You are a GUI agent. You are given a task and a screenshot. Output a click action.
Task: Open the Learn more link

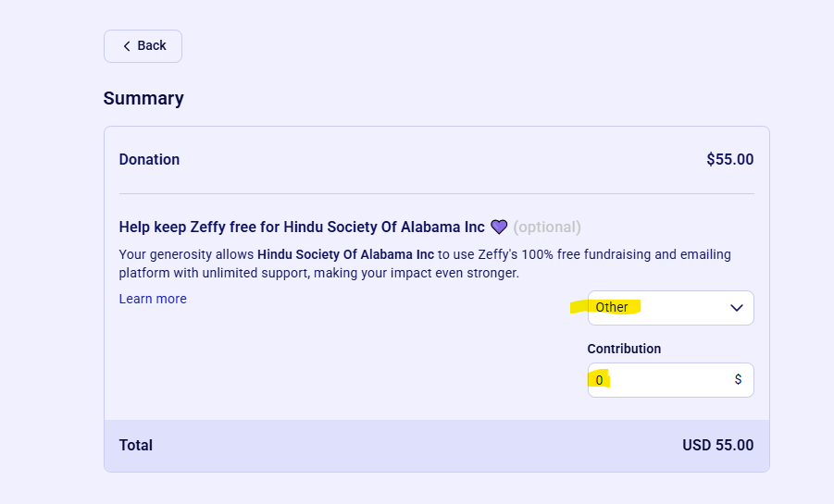tap(153, 299)
